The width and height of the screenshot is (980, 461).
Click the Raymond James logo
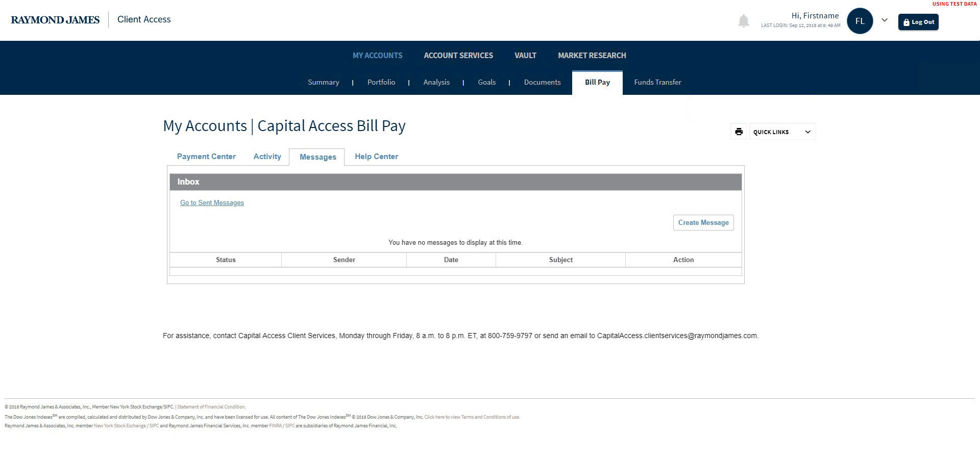tap(55, 20)
